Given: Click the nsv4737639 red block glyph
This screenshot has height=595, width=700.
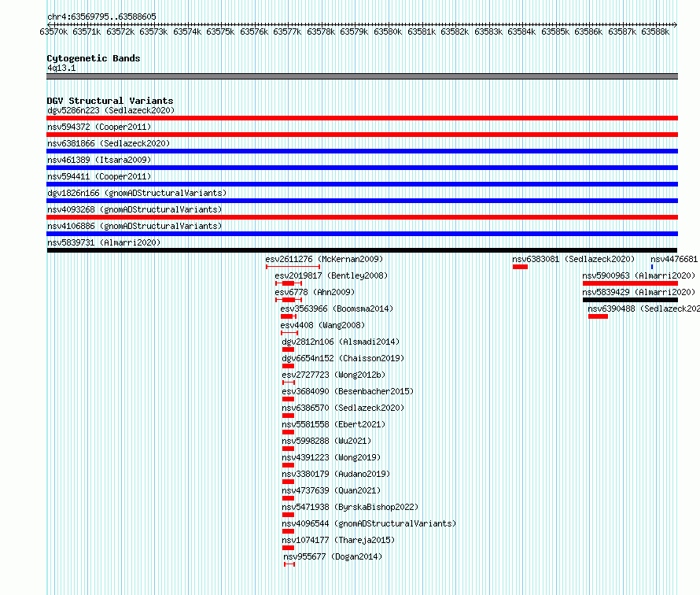Looking at the screenshot, I should [x=288, y=498].
